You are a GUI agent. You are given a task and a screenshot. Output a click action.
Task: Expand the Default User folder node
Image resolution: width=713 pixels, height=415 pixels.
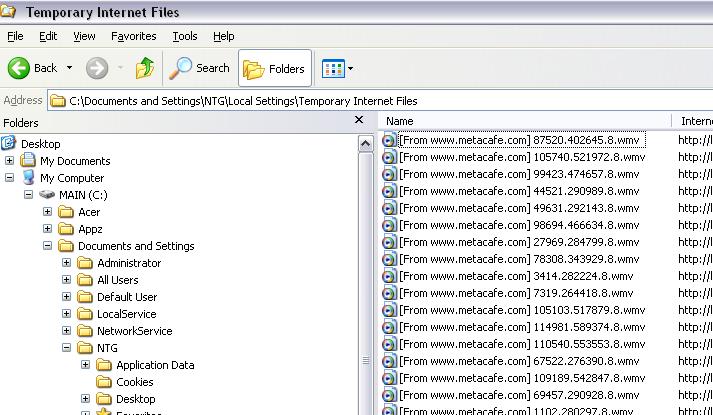66,296
